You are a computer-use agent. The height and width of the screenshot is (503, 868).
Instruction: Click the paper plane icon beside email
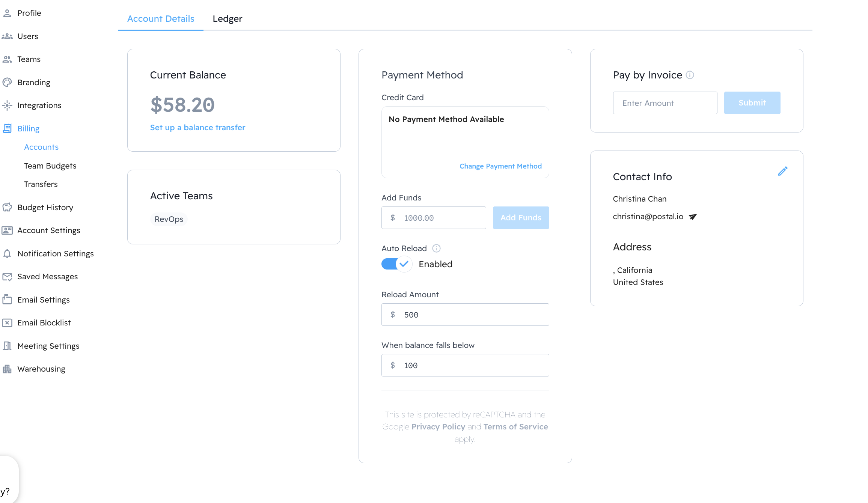pyautogui.click(x=693, y=217)
